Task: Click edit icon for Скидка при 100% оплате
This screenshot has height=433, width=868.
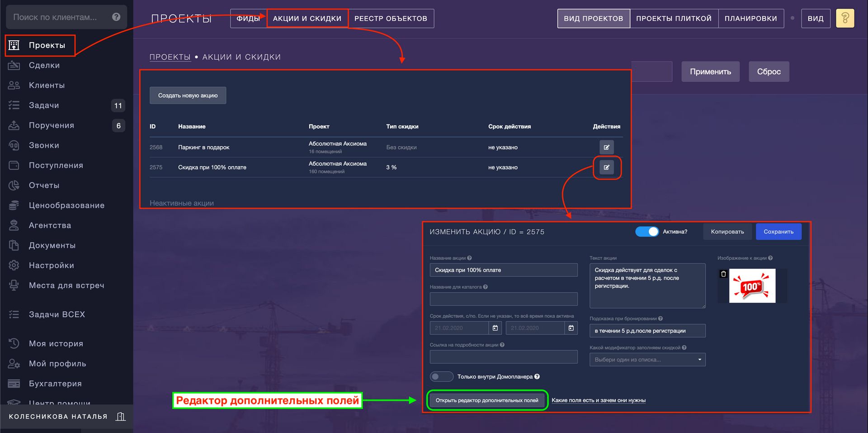Action: pos(606,167)
